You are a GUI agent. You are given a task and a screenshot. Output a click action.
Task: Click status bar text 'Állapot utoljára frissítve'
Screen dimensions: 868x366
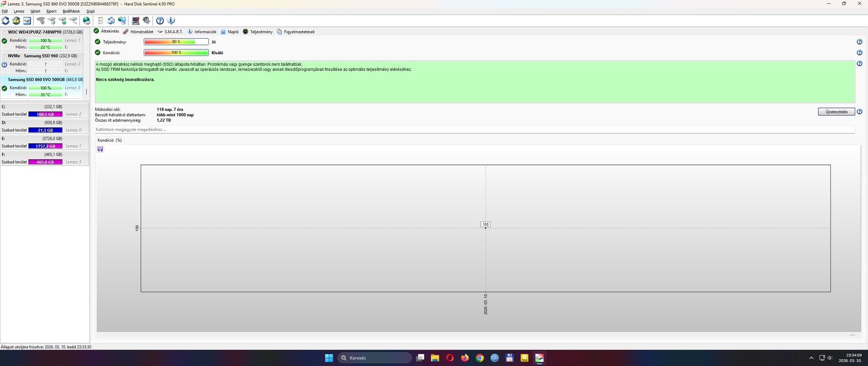[x=46, y=347]
